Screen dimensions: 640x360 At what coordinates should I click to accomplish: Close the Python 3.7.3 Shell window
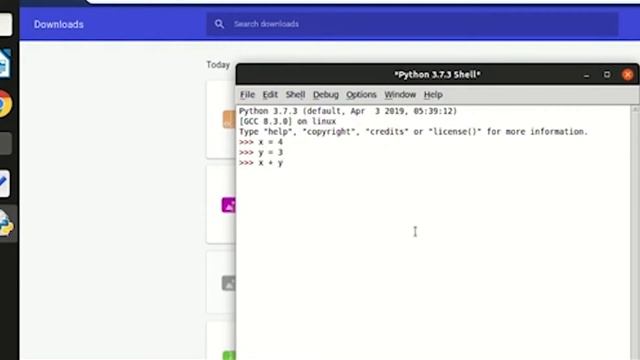pos(627,74)
